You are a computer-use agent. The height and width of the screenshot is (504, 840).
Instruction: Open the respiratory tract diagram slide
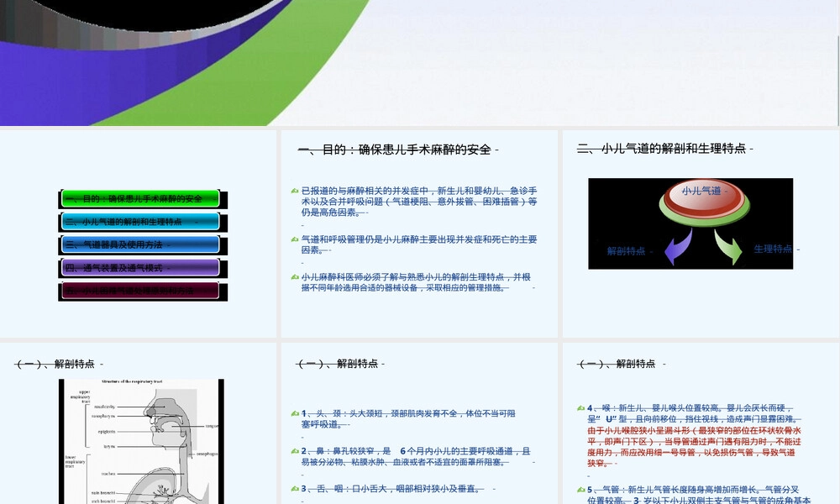(139, 423)
